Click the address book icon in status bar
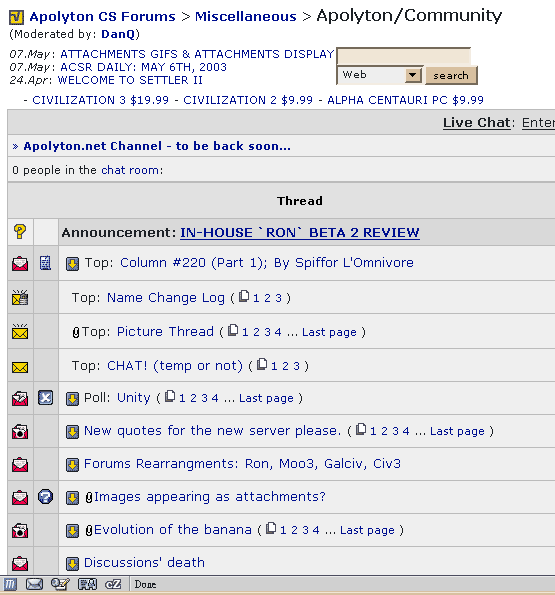This screenshot has width=555, height=595. pyautogui.click(x=87, y=584)
